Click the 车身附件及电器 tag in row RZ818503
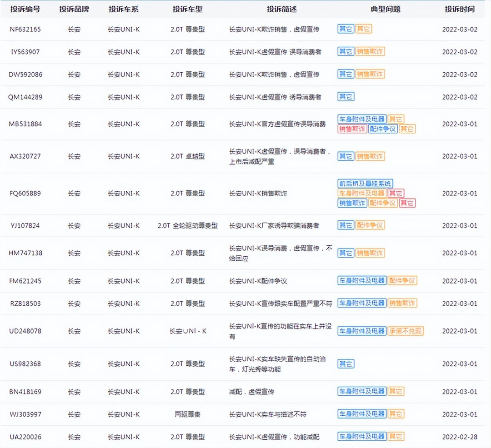The height and width of the screenshot is (448, 491). click(x=362, y=303)
